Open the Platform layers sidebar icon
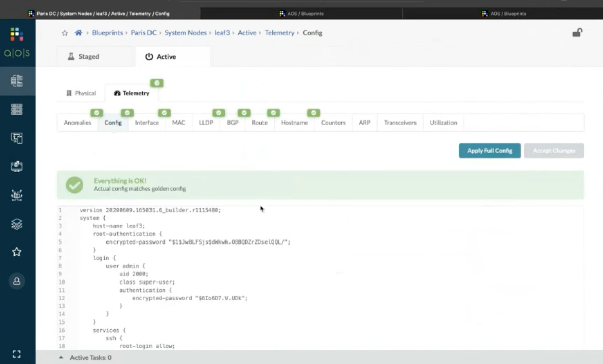Image resolution: width=603 pixels, height=364 pixels. tap(17, 224)
